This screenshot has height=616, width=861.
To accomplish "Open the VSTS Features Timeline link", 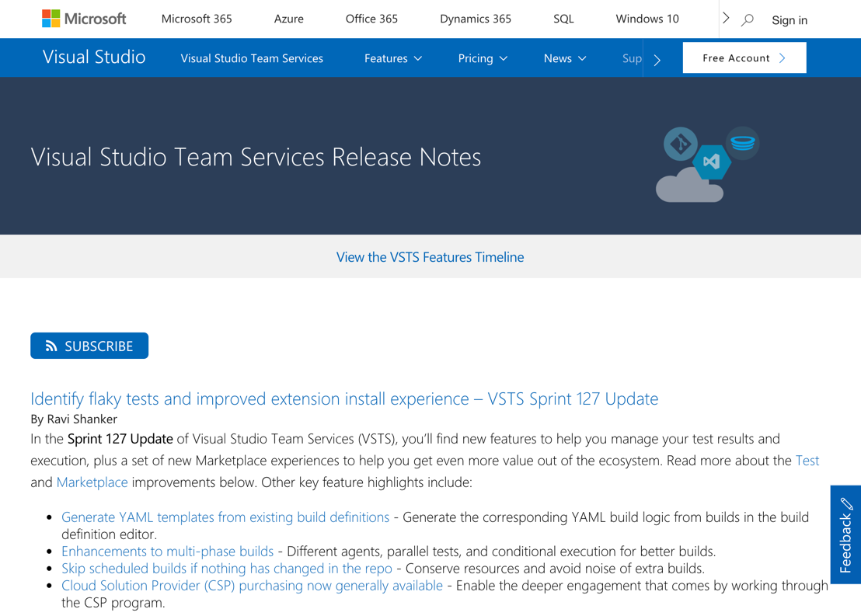I will pyautogui.click(x=430, y=256).
